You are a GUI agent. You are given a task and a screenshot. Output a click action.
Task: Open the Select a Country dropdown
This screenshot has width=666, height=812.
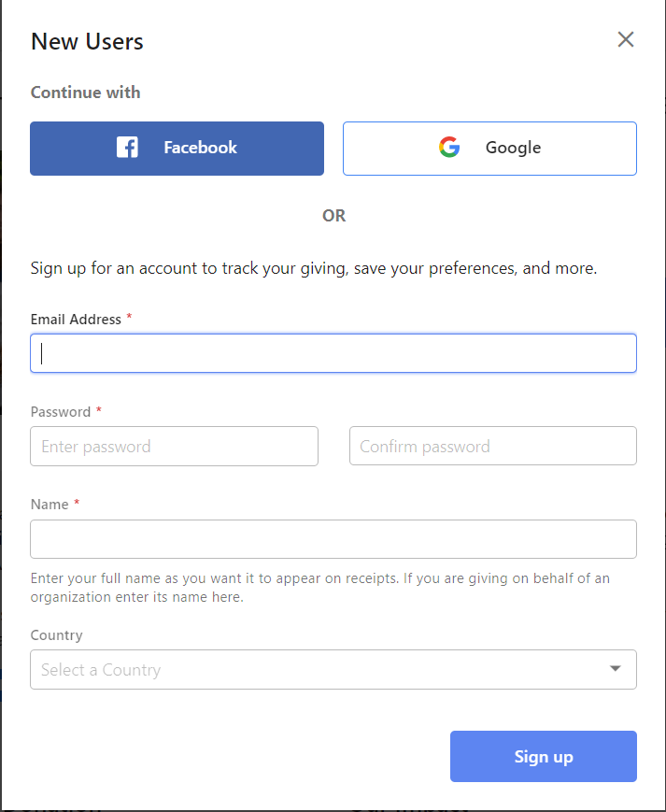coord(333,670)
